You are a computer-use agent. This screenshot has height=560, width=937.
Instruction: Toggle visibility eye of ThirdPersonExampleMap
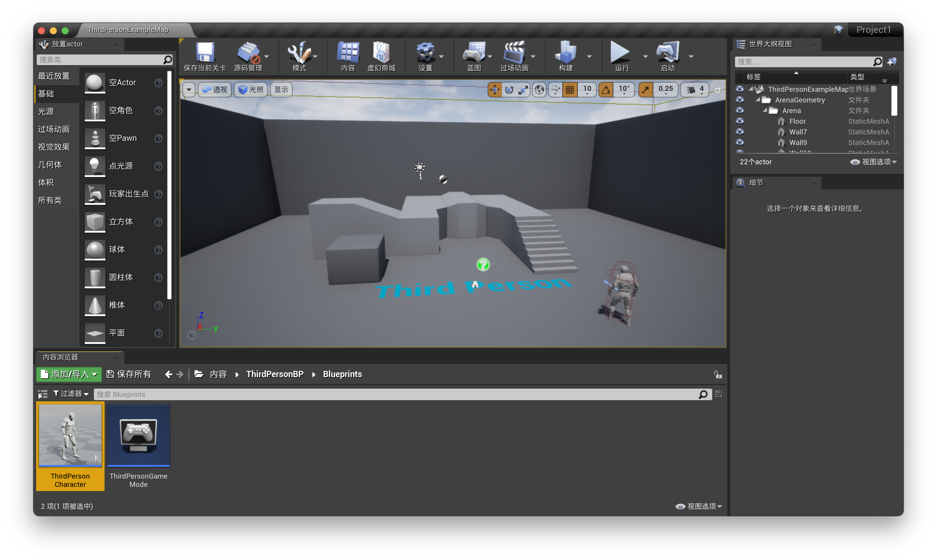[x=739, y=89]
